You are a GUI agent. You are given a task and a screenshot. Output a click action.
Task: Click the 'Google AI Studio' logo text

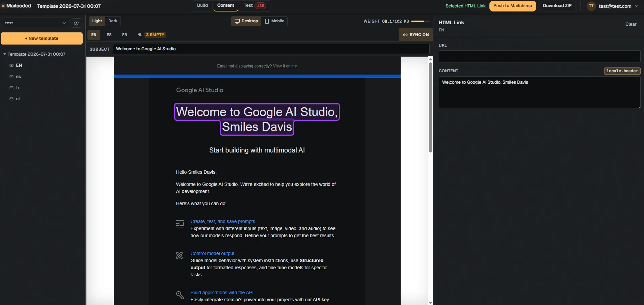(x=199, y=90)
